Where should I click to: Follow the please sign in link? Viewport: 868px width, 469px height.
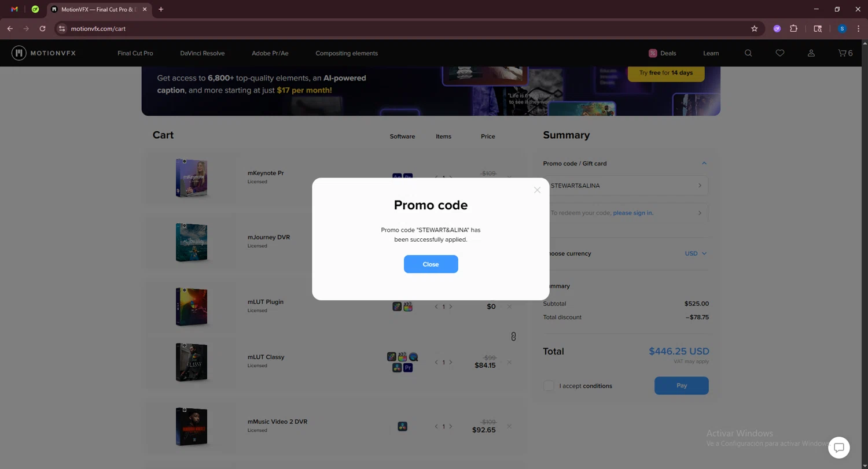coord(633,213)
